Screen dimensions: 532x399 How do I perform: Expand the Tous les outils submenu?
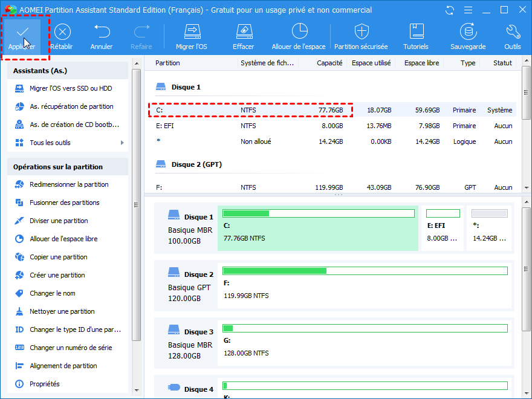tap(70, 143)
